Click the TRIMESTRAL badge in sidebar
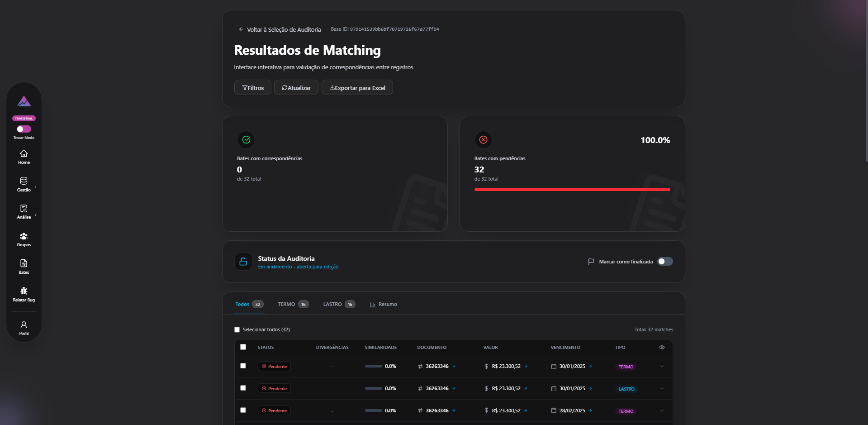 [x=24, y=119]
